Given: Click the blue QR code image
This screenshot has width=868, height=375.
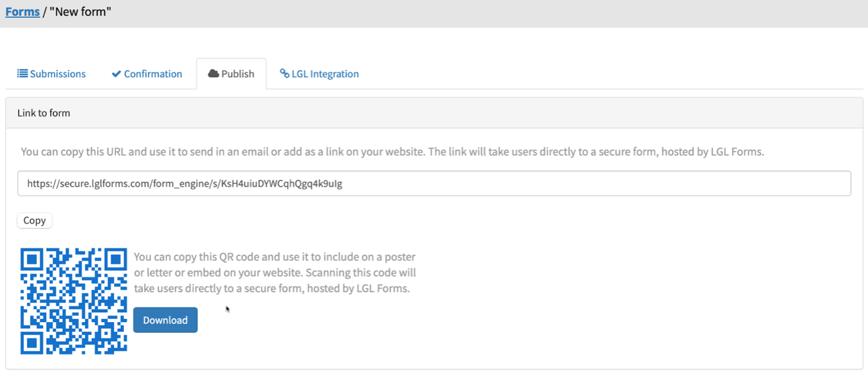Looking at the screenshot, I should pos(73,301).
